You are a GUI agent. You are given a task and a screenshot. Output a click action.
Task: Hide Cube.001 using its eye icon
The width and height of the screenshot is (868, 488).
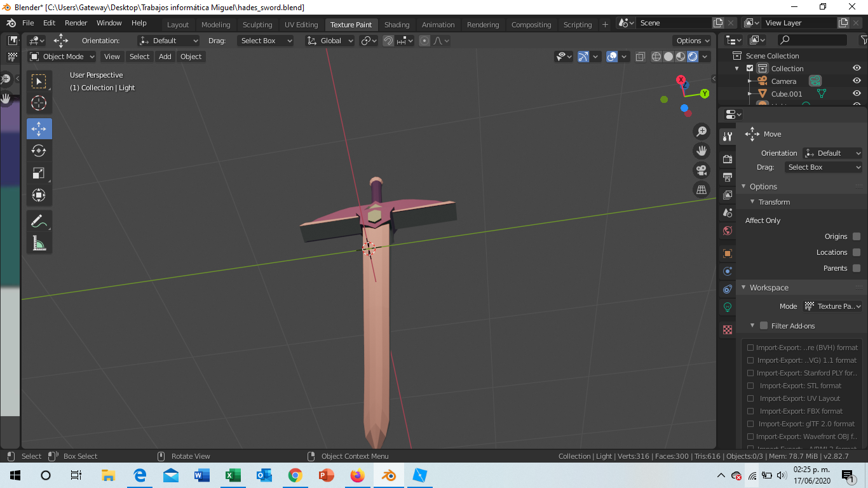click(857, 94)
